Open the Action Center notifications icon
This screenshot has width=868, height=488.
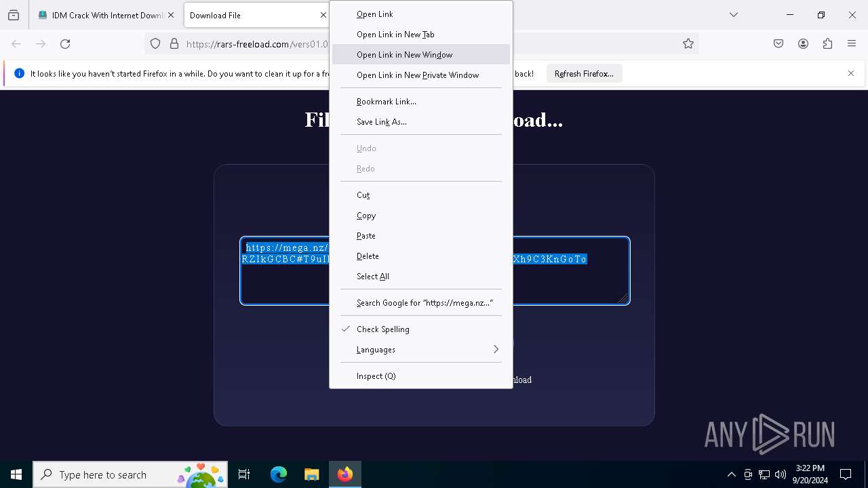tap(846, 474)
